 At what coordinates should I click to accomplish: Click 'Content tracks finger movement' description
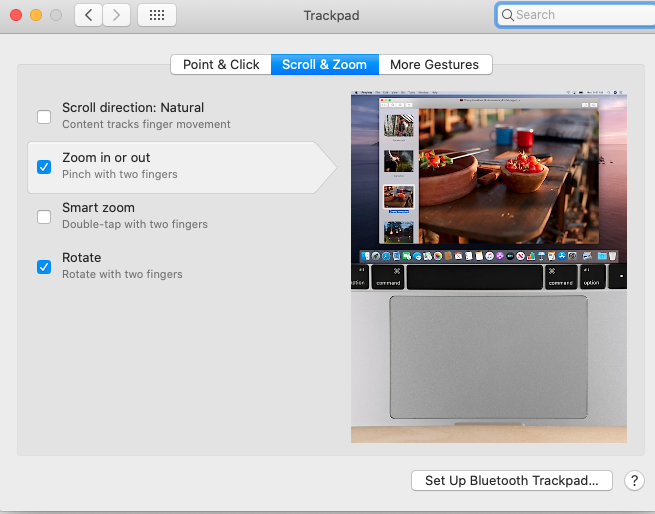click(146, 124)
